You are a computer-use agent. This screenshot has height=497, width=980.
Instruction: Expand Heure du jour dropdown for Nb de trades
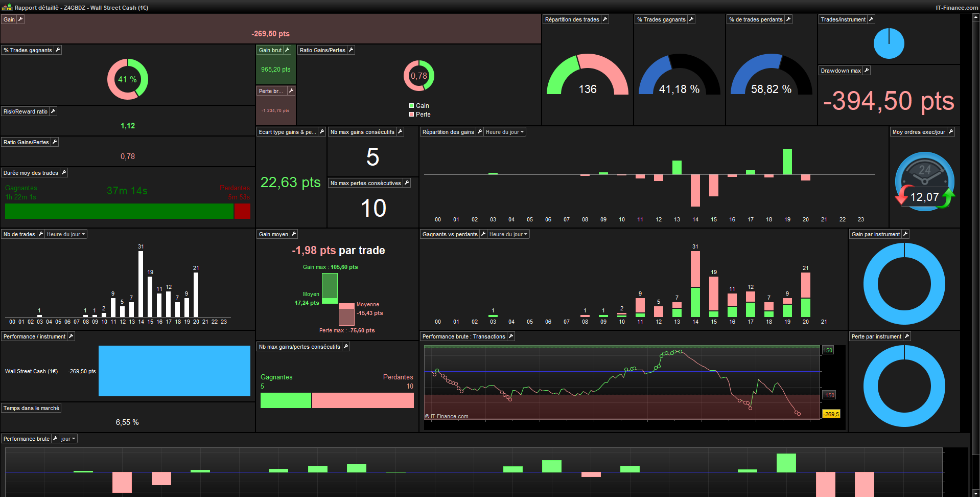tap(66, 234)
